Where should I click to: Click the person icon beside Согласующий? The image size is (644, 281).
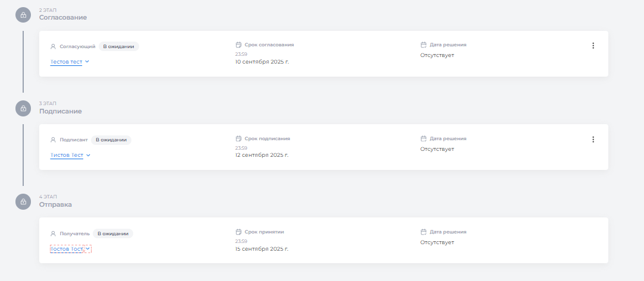pos(53,46)
